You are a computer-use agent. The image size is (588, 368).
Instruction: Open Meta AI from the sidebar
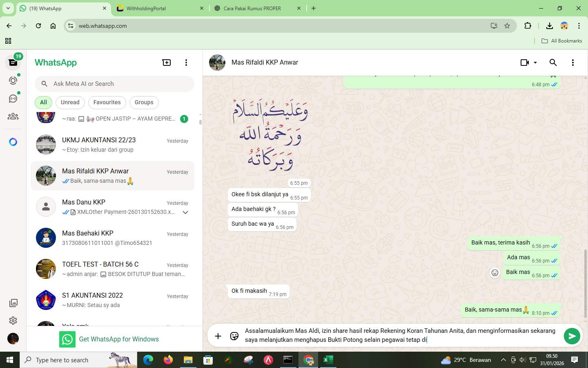pyautogui.click(x=13, y=141)
